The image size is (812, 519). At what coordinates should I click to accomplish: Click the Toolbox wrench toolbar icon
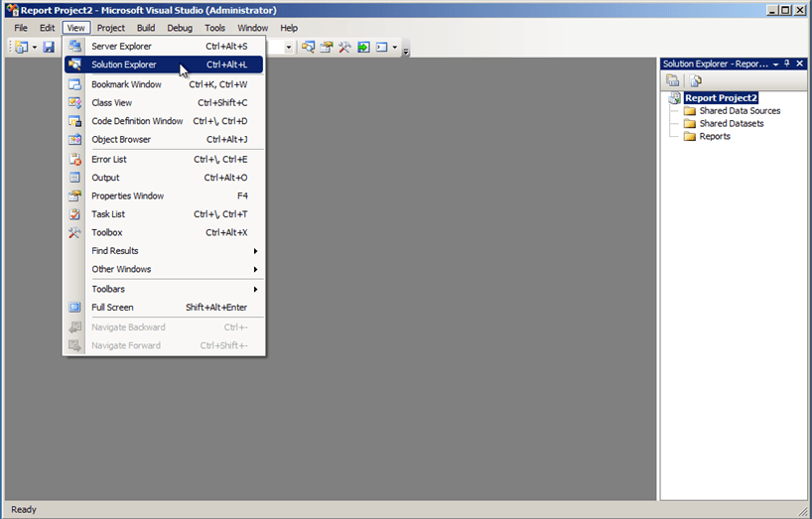tap(344, 47)
